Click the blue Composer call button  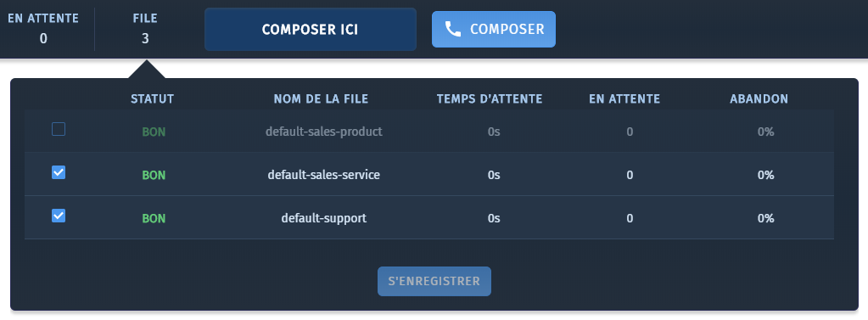(494, 30)
